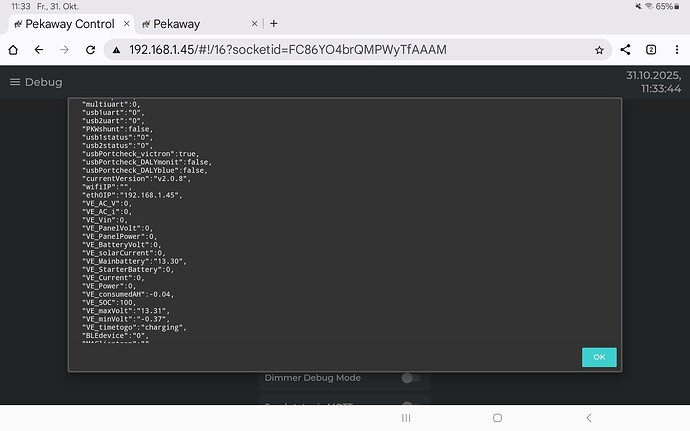Screen dimensions: 690x431
Task: Focus the address bar URL
Action: tap(288, 50)
